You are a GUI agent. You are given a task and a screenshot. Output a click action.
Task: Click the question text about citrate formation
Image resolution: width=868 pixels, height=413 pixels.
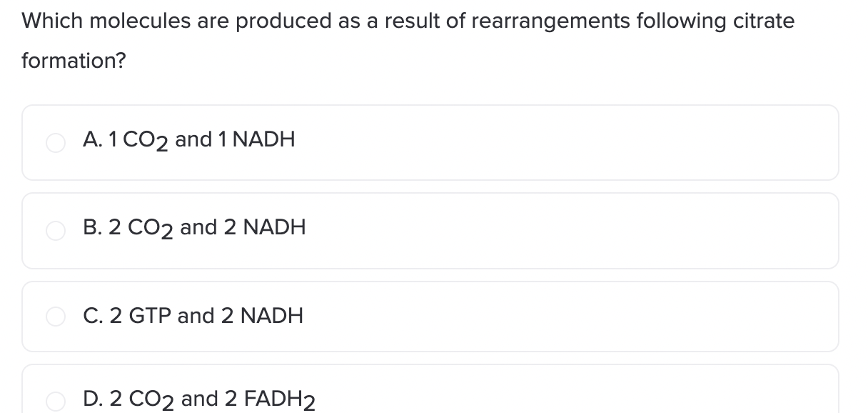point(408,41)
